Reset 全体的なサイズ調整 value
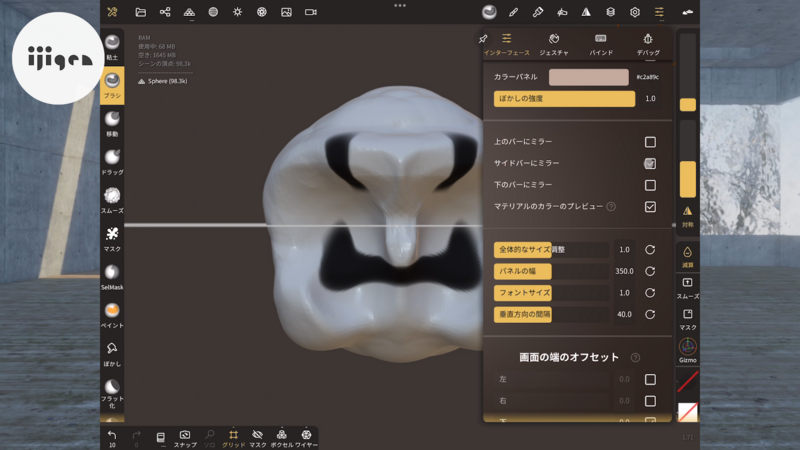Viewport: 800px width, 450px height. tap(650, 249)
